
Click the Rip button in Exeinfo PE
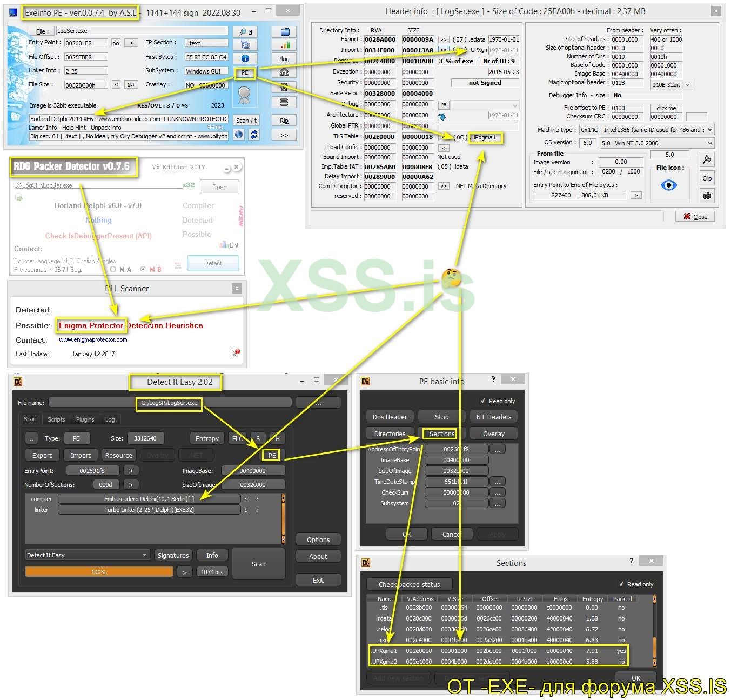pos(284,120)
